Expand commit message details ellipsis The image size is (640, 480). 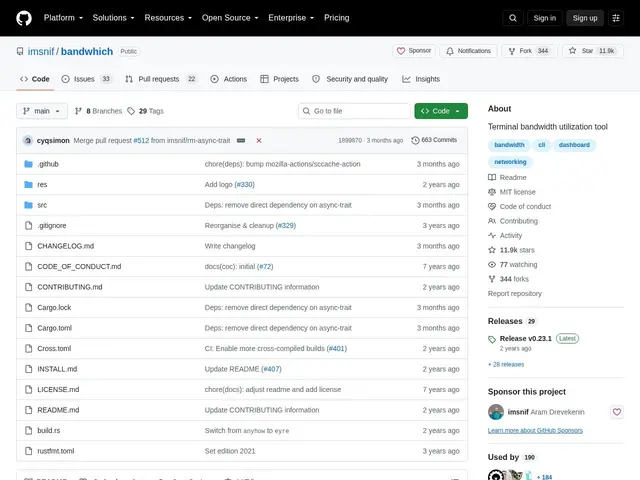[x=241, y=140]
